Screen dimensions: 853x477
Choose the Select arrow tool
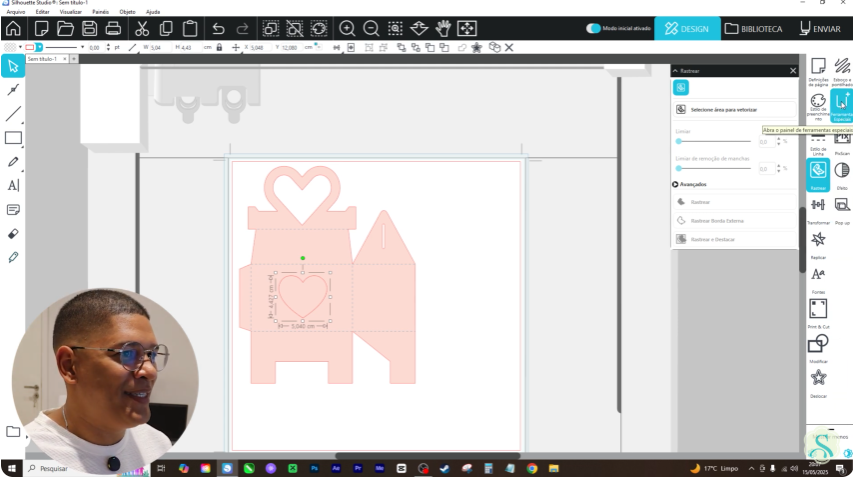pyautogui.click(x=13, y=66)
